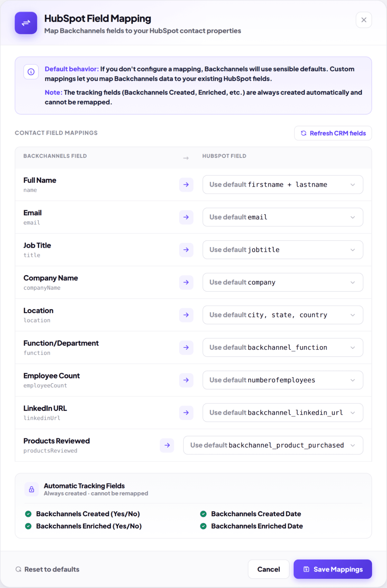
Task: Click the header arrow between the field columns
Action: pos(186,158)
